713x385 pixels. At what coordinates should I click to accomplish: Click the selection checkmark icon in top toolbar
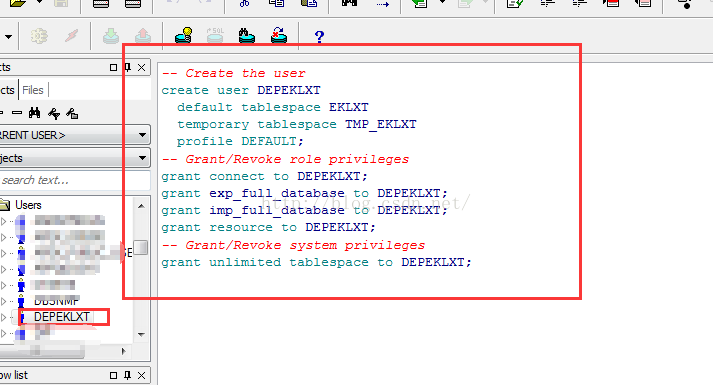tap(515, 4)
